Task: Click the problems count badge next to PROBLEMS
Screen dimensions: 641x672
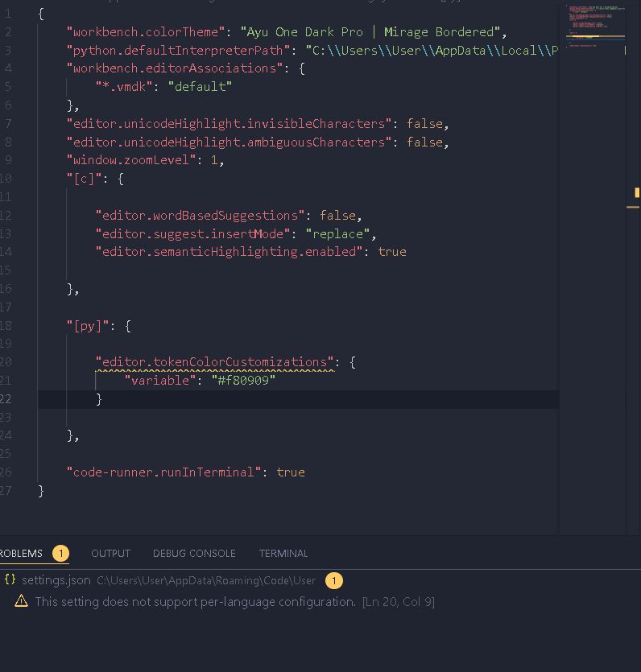Action: point(61,553)
